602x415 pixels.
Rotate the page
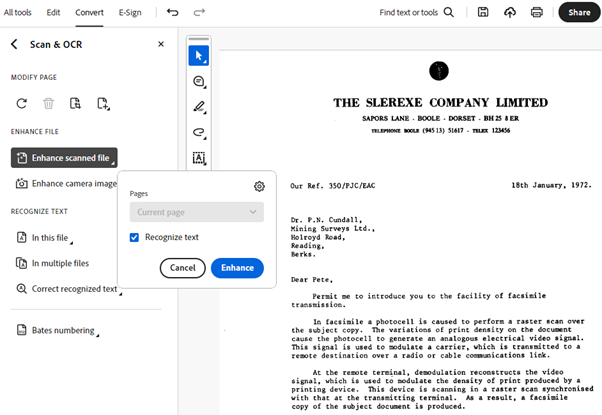pyautogui.click(x=22, y=103)
